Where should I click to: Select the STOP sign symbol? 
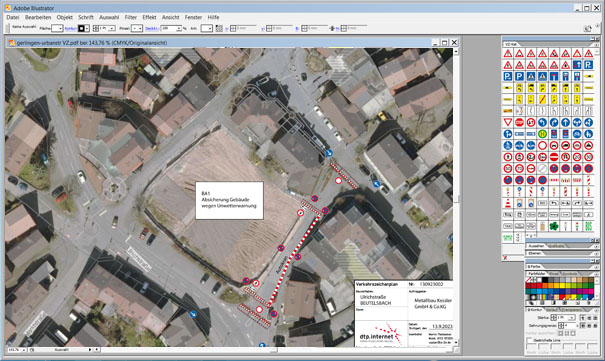pyautogui.click(x=519, y=123)
